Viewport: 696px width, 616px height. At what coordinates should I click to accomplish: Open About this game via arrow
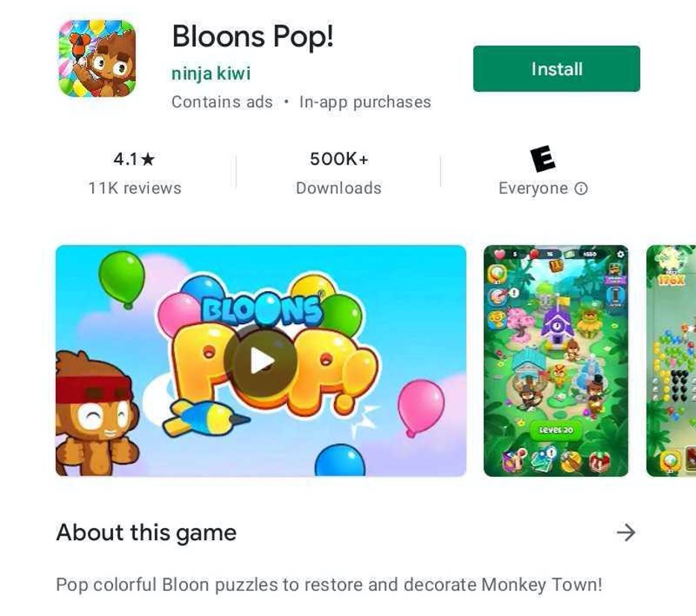click(x=626, y=532)
